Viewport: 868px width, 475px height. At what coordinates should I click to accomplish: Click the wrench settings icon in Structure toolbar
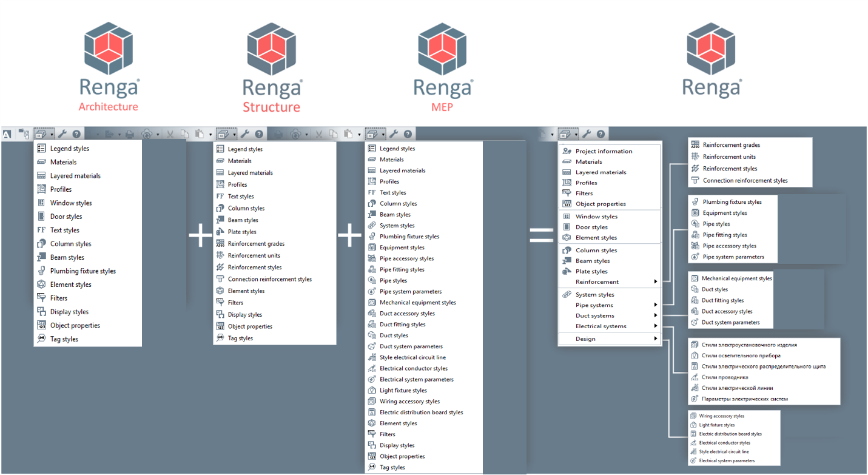coord(244,134)
